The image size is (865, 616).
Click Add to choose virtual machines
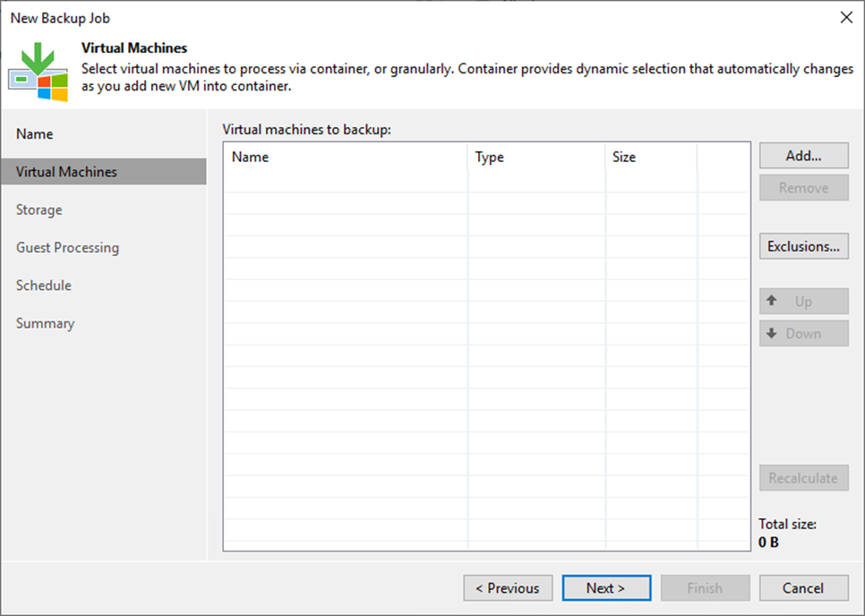click(x=802, y=155)
